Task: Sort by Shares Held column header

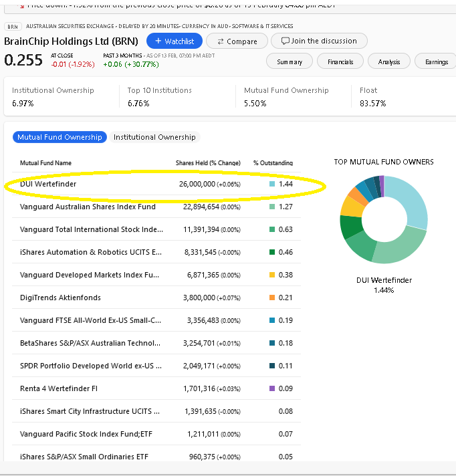Action: [207, 163]
